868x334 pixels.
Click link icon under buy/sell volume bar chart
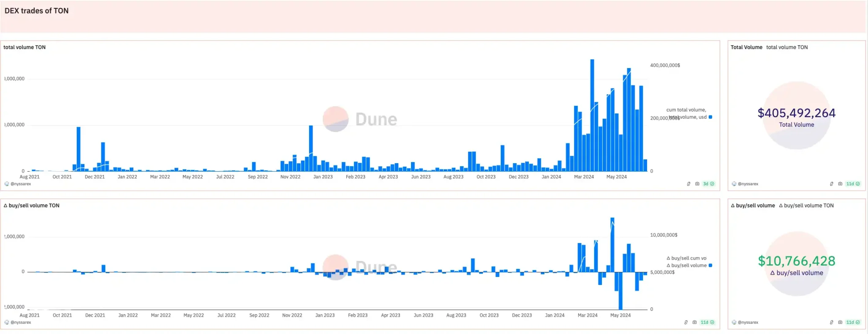pyautogui.click(x=686, y=322)
